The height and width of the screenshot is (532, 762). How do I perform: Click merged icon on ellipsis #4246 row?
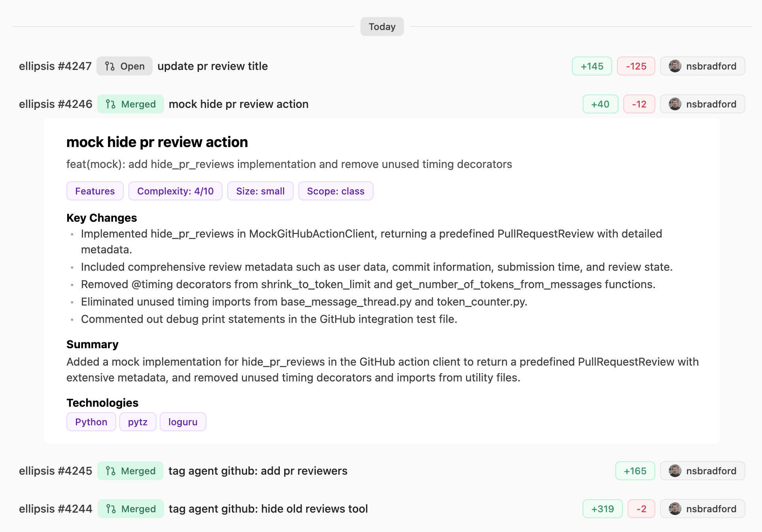point(111,104)
